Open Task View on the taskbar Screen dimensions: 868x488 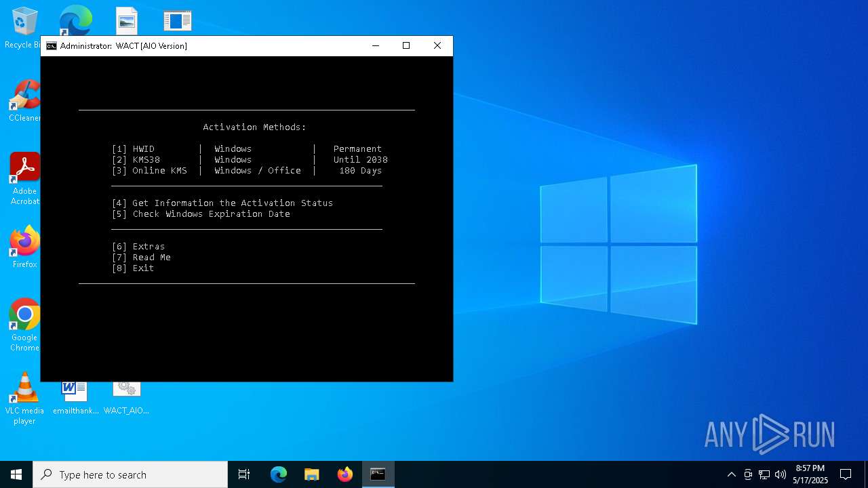[x=244, y=474]
